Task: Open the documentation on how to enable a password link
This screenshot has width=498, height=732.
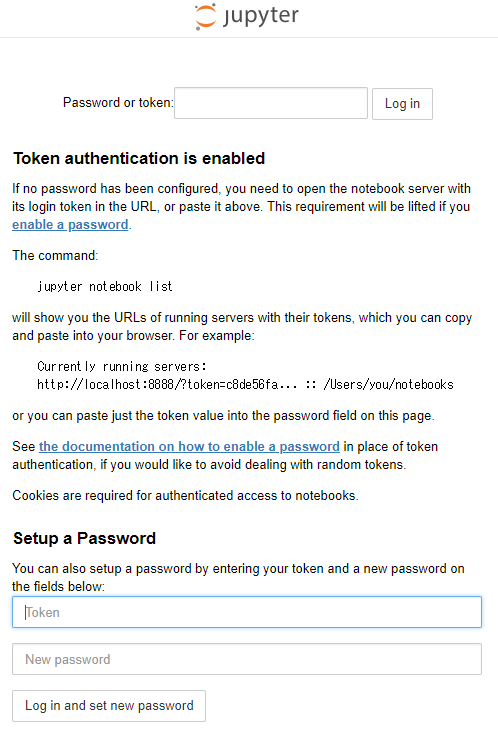Action: coord(189,446)
